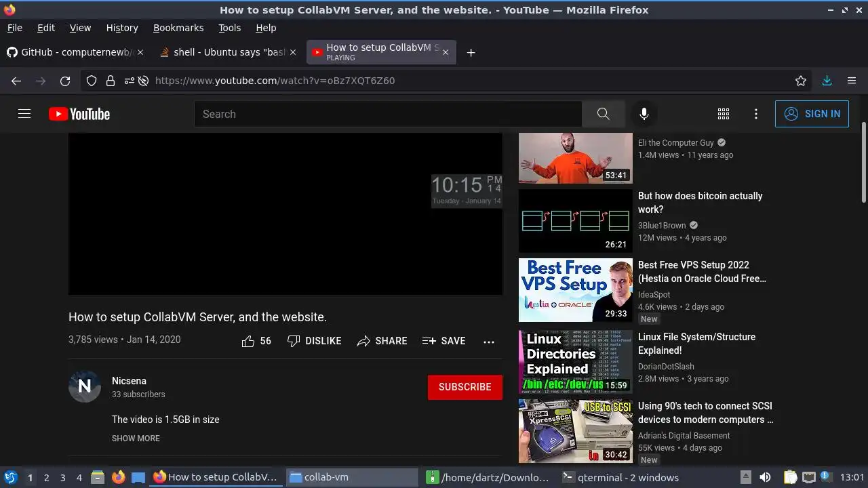
Task: Click the video player area
Action: 285,213
